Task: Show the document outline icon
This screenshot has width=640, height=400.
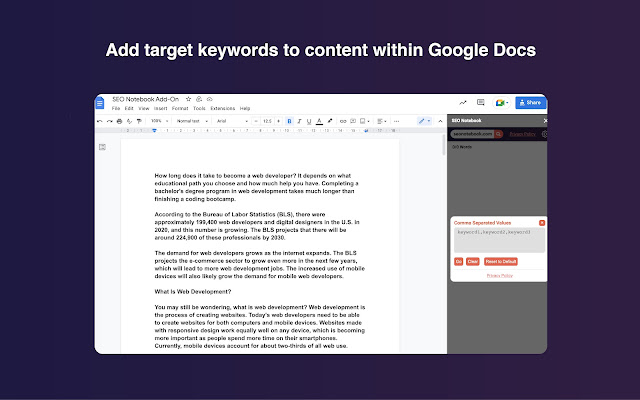Action: [102, 147]
